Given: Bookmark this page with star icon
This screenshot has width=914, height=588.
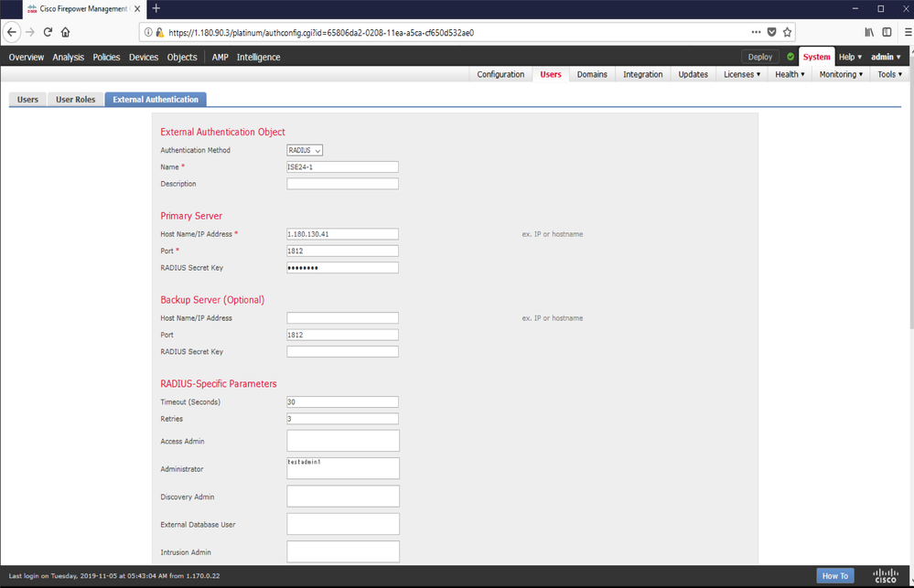Looking at the screenshot, I should 787,32.
